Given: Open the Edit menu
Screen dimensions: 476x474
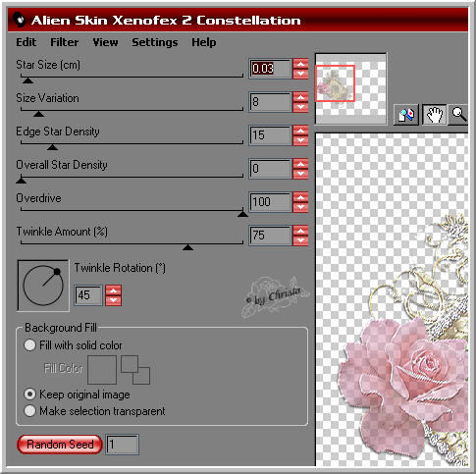Looking at the screenshot, I should click(26, 42).
